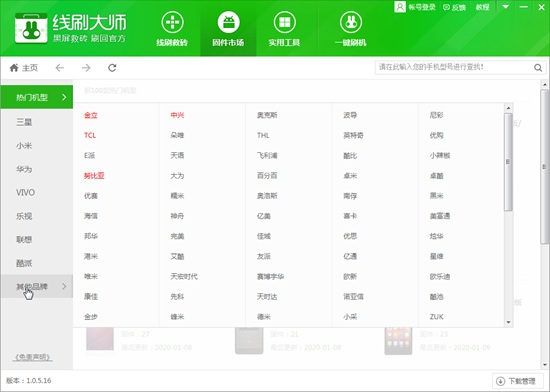Click the 线刷大师 bunny logo

click(x=31, y=28)
